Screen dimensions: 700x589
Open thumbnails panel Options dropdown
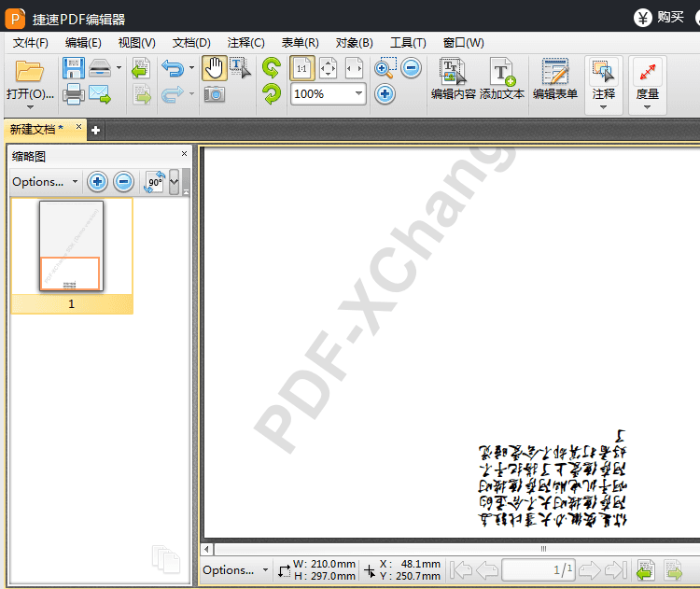tap(45, 182)
